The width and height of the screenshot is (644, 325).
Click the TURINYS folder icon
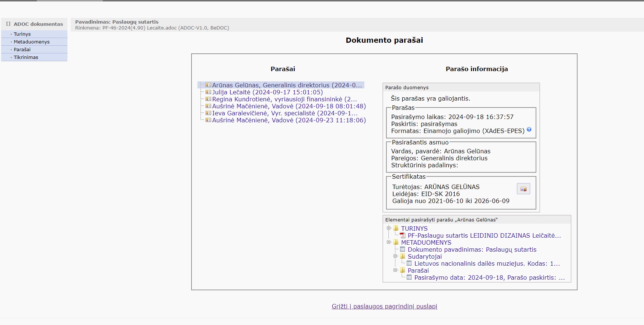396,228
